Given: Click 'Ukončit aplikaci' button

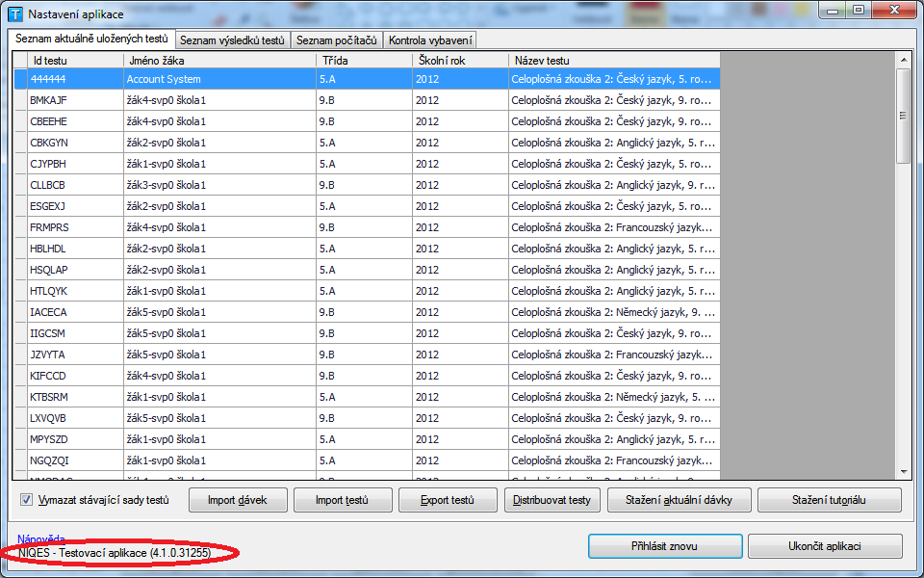Looking at the screenshot, I should pyautogui.click(x=825, y=546).
